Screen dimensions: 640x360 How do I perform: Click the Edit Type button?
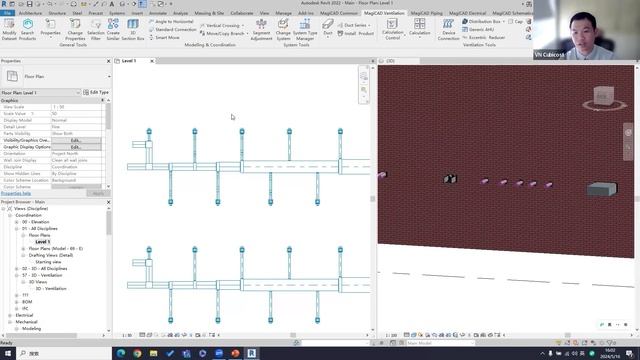96,93
